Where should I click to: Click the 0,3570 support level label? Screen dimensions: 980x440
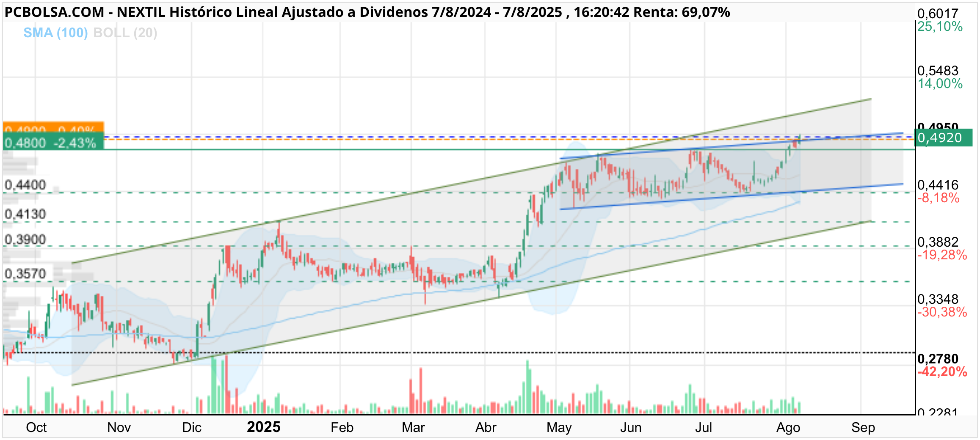click(25, 274)
